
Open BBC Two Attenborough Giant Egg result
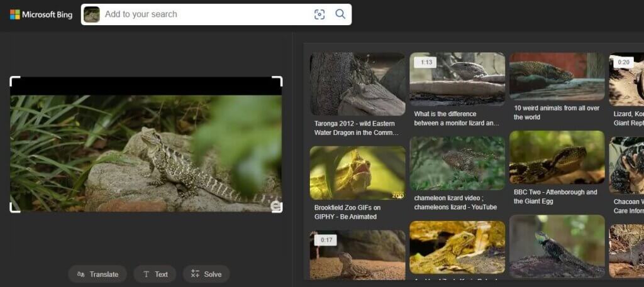coord(557,157)
